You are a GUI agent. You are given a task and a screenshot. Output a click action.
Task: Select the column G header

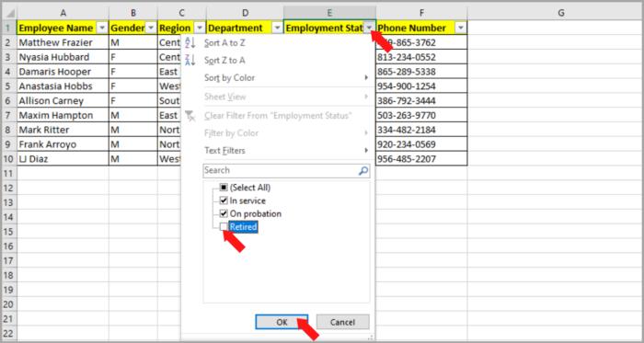click(x=561, y=13)
